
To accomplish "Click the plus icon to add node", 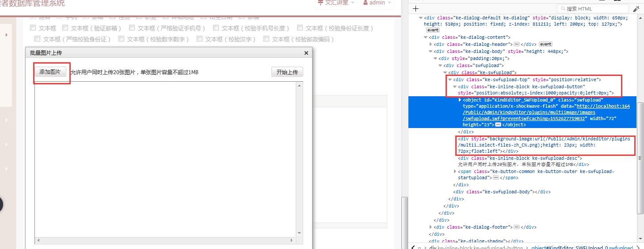I will [x=415, y=9].
